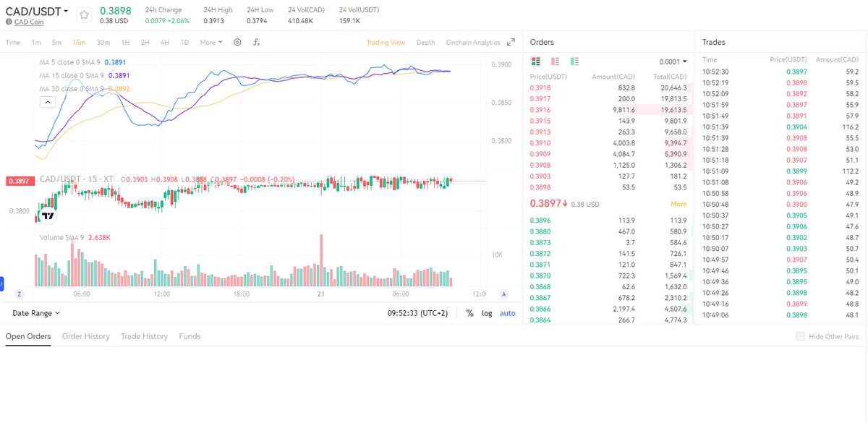Screen dimensions: 868x423
Task: Open chart settings hexagon icon
Action: tap(238, 43)
